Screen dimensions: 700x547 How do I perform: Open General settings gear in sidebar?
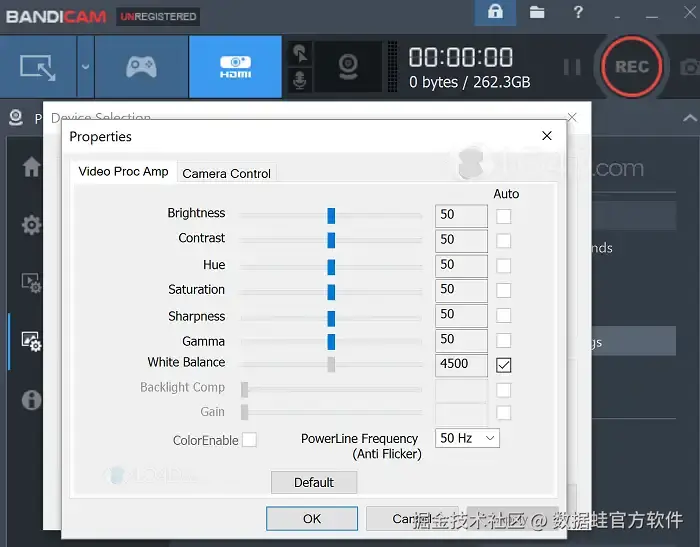[x=31, y=225]
